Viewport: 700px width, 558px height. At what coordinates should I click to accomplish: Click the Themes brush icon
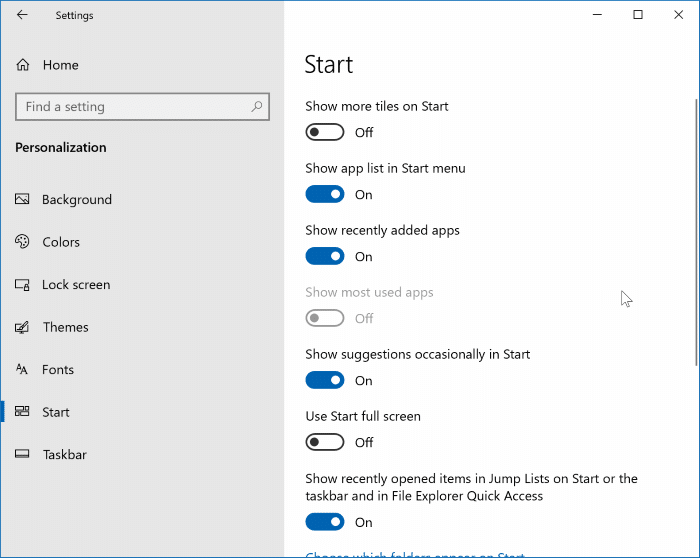pos(22,327)
